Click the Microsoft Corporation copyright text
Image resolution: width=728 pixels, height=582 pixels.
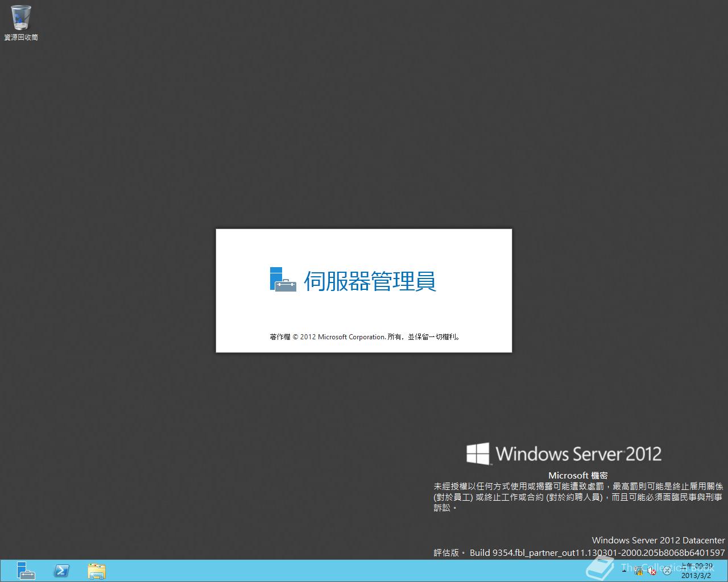365,337
